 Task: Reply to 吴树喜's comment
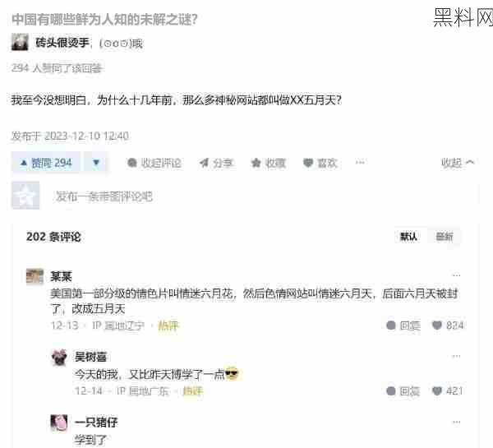tap(403, 391)
